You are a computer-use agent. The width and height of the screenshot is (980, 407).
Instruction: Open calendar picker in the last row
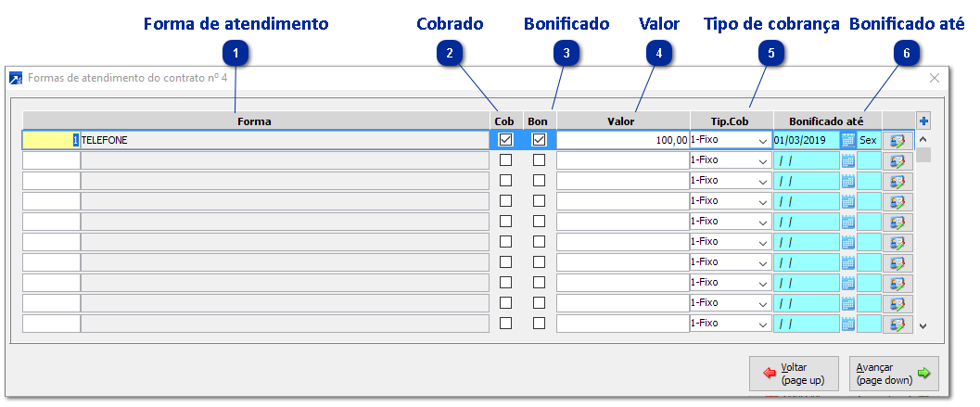pyautogui.click(x=848, y=324)
